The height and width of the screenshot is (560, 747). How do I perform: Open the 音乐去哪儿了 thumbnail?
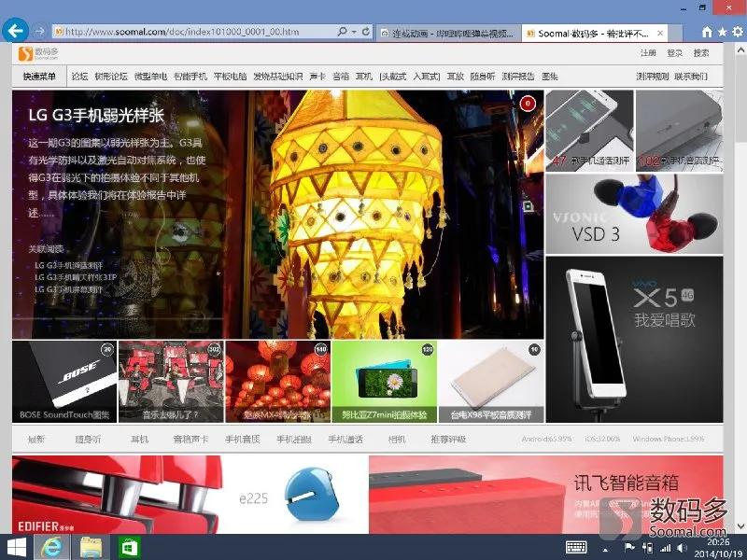click(x=171, y=382)
